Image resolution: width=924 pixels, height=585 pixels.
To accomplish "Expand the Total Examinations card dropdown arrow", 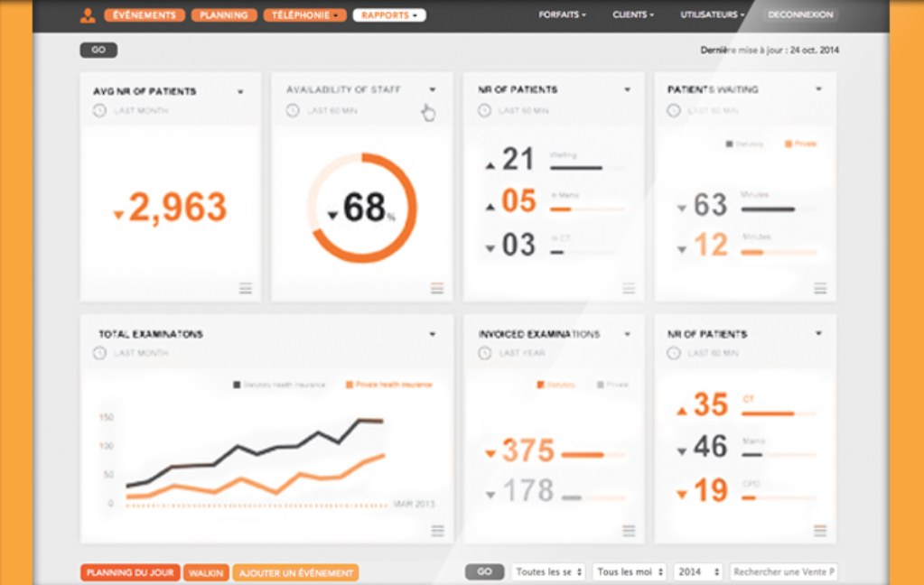I will click(433, 335).
